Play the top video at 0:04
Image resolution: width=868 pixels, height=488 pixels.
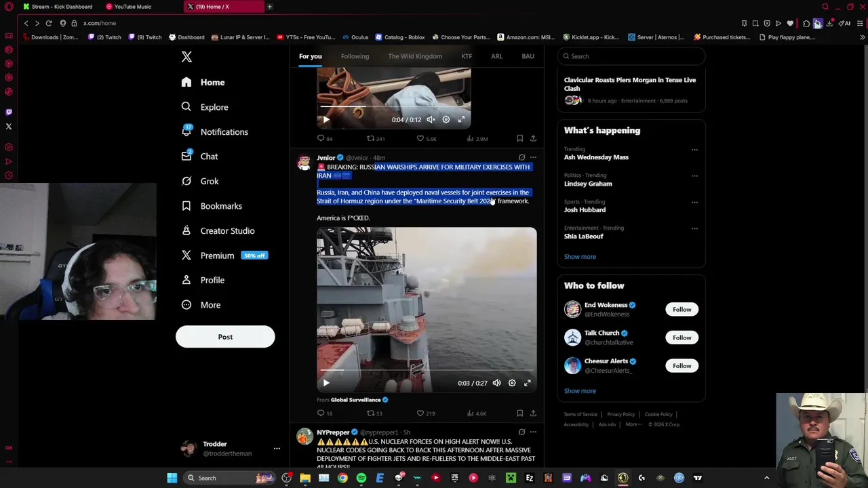326,119
